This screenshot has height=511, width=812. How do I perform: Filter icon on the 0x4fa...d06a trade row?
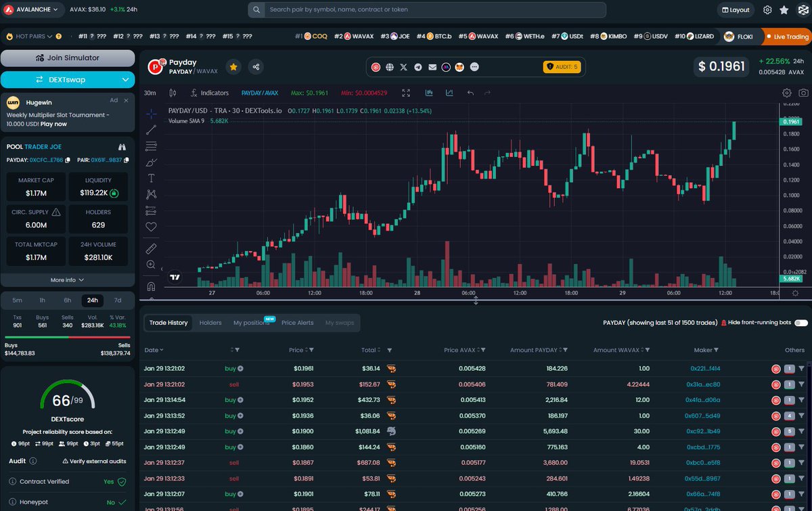802,400
